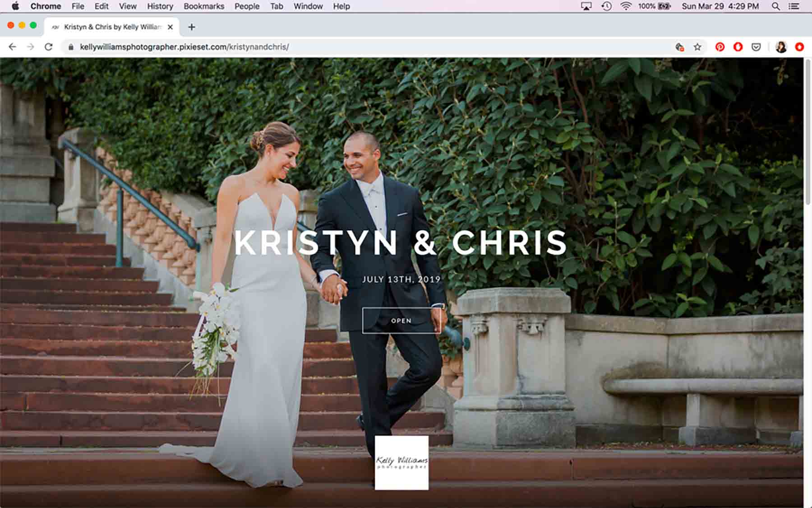Open the History menu
This screenshot has width=812, height=508.
coord(159,6)
